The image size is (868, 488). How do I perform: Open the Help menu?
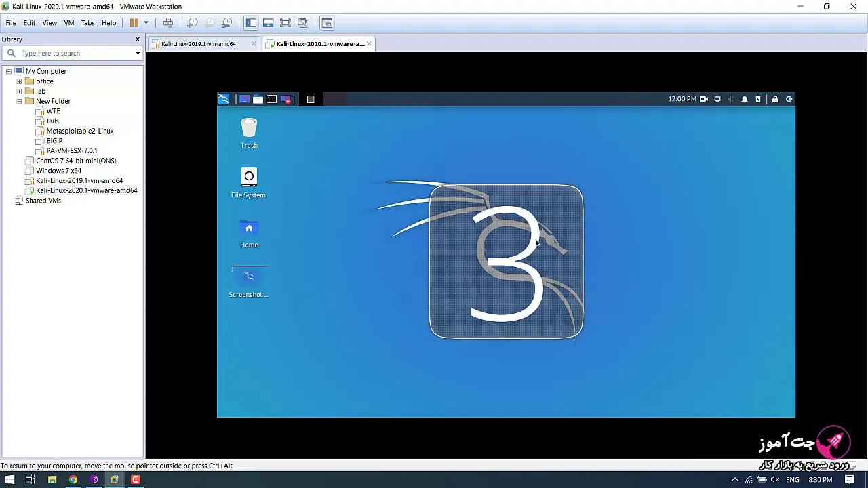click(x=109, y=23)
